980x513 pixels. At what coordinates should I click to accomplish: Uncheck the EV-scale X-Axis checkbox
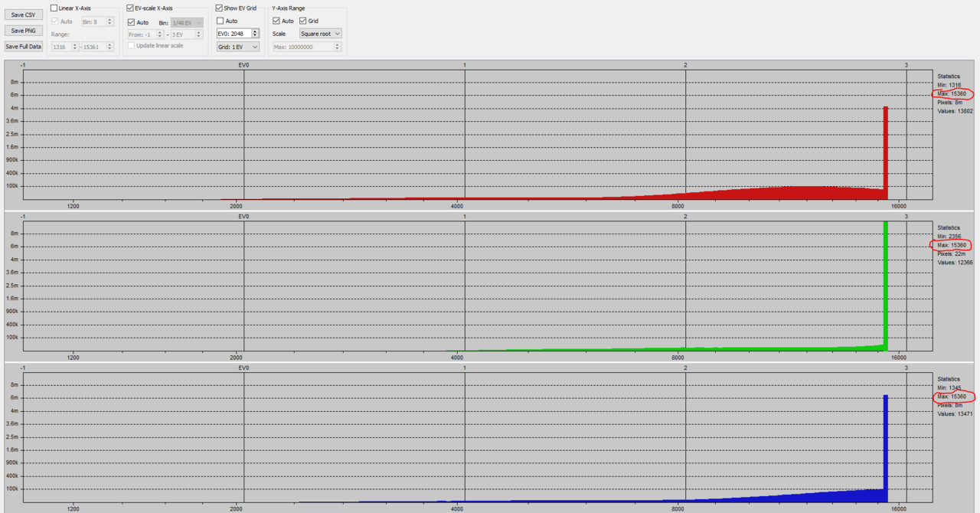pyautogui.click(x=130, y=8)
